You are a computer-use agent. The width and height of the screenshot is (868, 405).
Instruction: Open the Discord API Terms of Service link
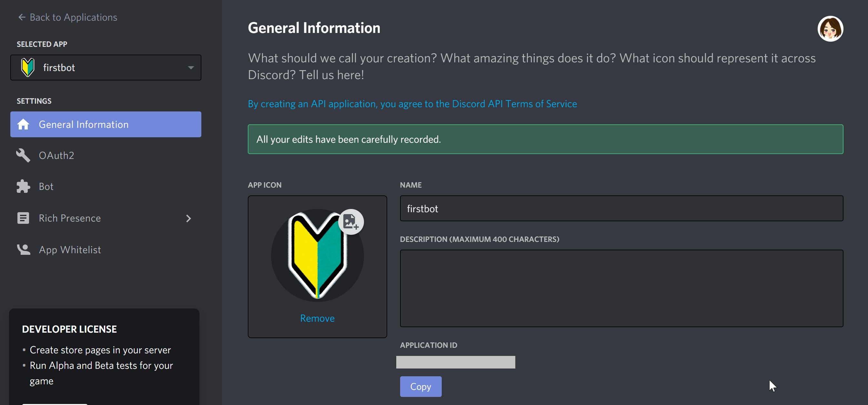point(412,104)
